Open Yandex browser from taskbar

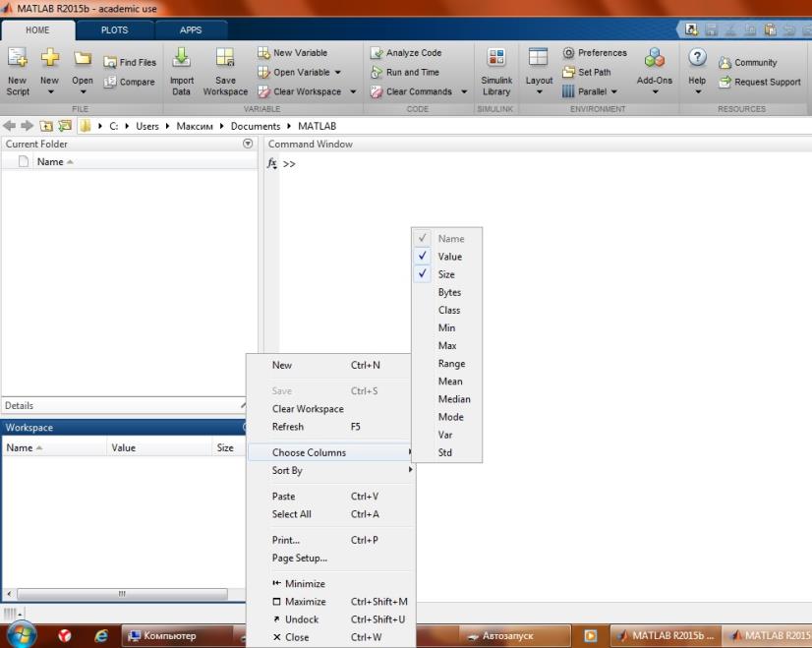pos(65,635)
